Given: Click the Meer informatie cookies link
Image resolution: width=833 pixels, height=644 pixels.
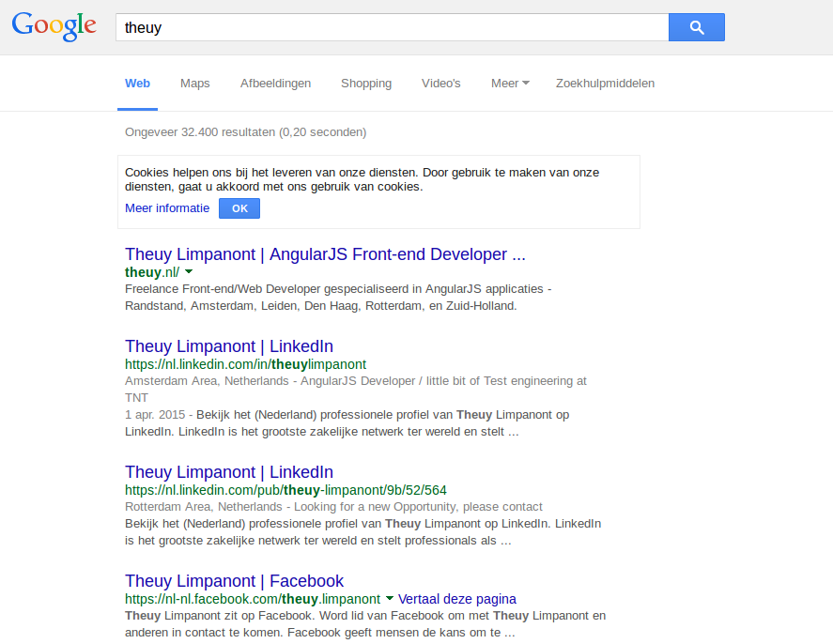Looking at the screenshot, I should click(x=167, y=208).
